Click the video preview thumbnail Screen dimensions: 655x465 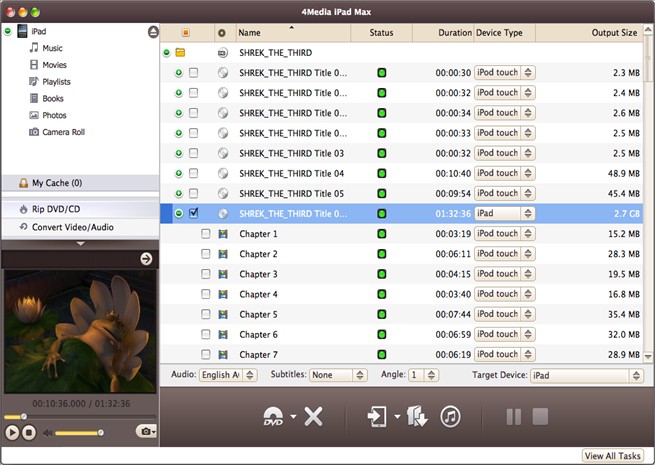[x=80, y=331]
